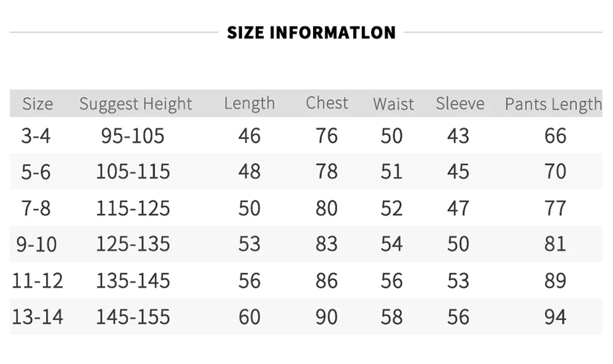
Task: Click the SIZE INFORMATLON heading
Action: pos(311,33)
